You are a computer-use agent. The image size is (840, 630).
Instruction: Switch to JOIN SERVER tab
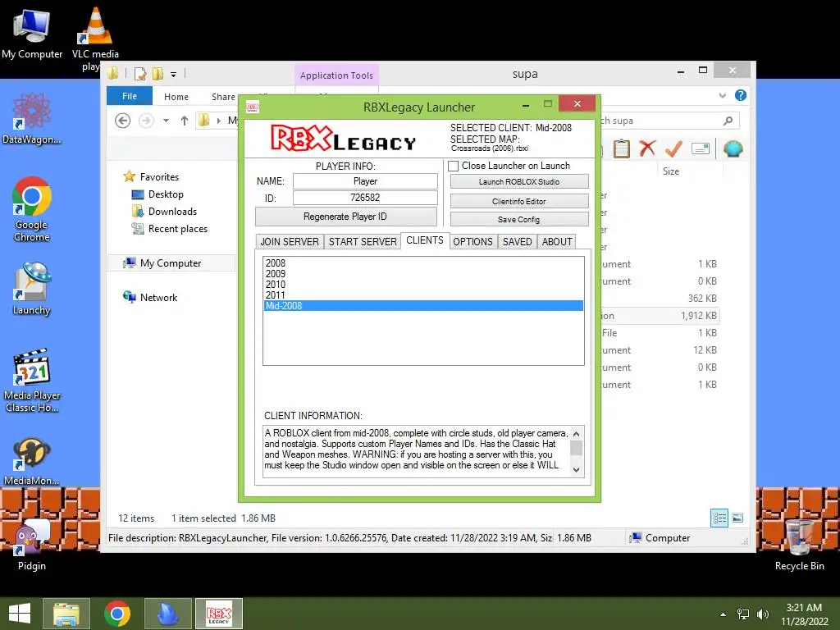point(290,242)
